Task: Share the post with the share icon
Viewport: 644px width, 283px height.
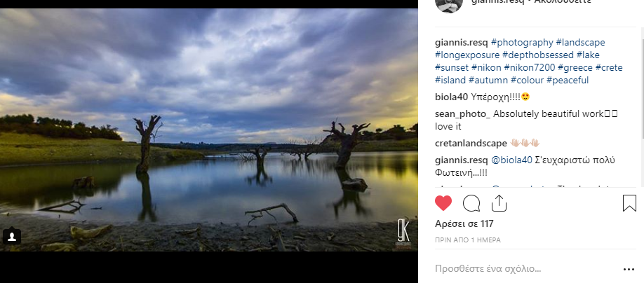Action: coord(499,203)
